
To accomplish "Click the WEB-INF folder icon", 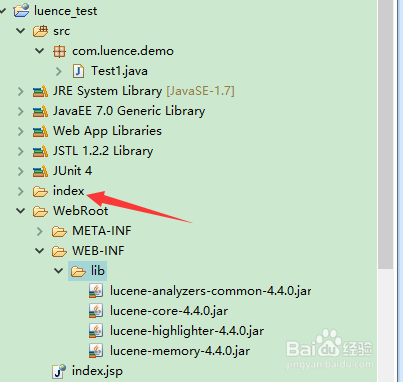I will pyautogui.click(x=59, y=251).
